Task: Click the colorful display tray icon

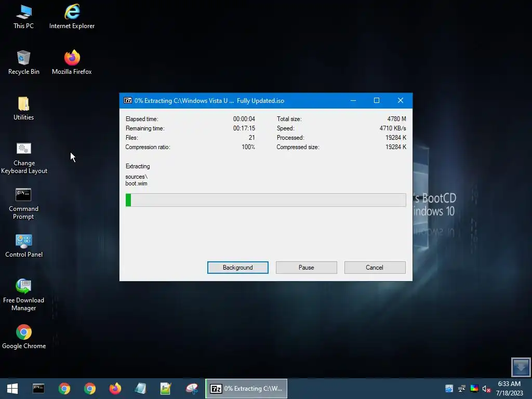Action: (x=474, y=389)
